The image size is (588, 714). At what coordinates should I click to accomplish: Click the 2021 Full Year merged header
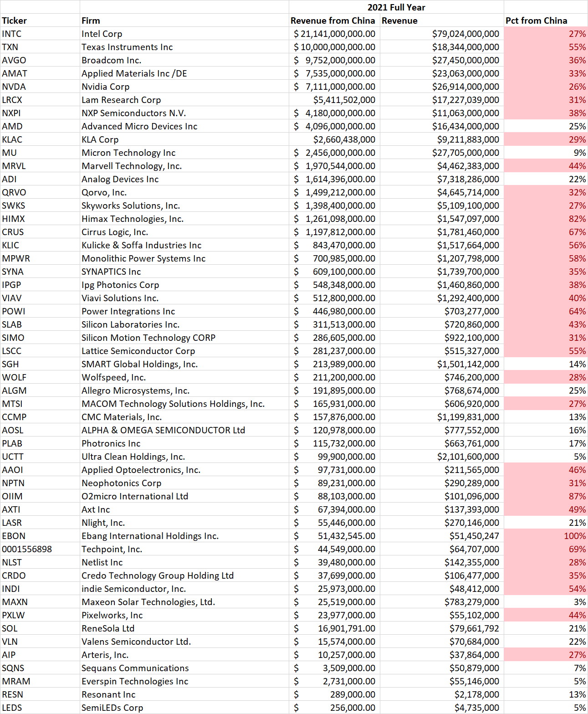point(396,7)
